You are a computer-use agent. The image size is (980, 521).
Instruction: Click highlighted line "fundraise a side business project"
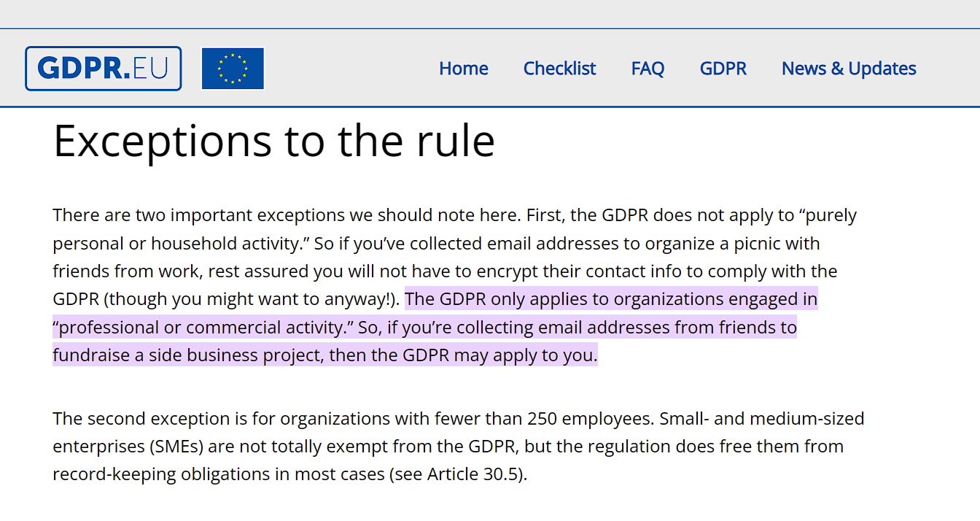[188, 355]
